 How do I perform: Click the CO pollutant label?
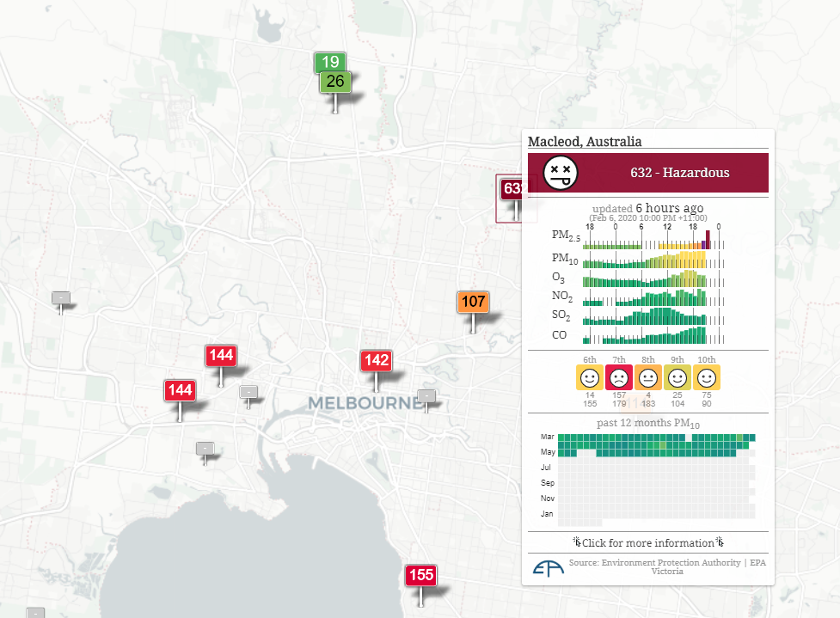pyautogui.click(x=560, y=334)
